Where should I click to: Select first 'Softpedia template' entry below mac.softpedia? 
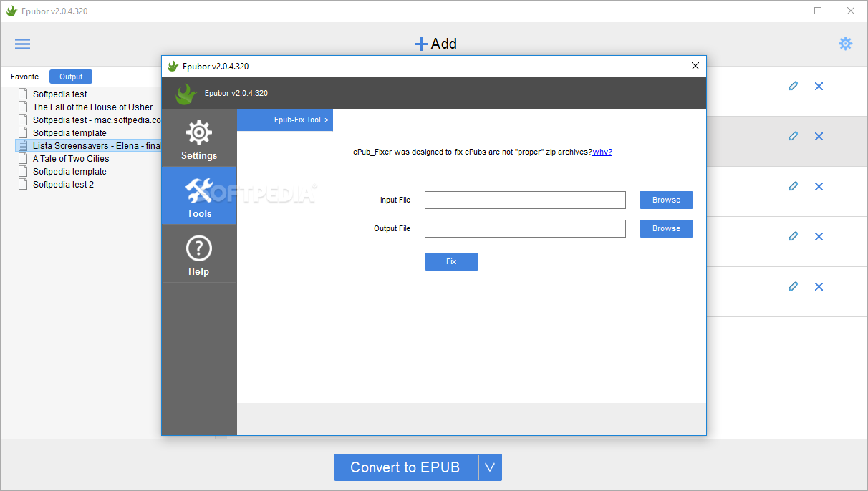[69, 132]
